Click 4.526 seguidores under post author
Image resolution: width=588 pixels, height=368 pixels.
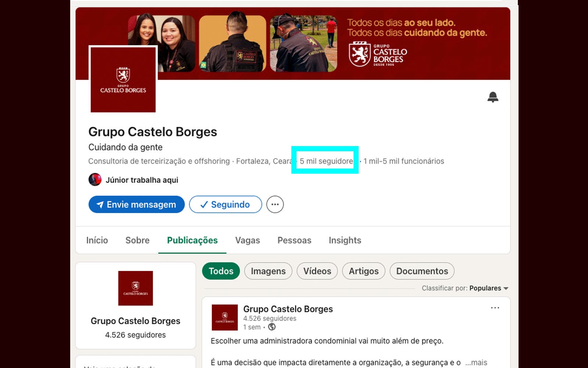270,318
